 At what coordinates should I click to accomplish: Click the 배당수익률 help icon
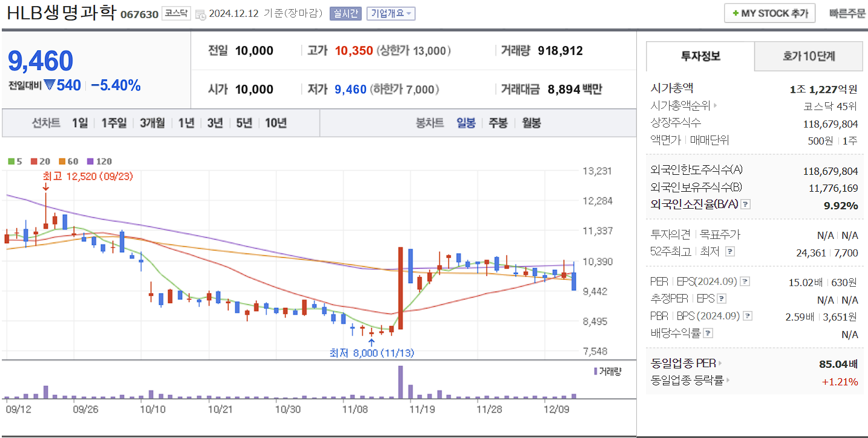(x=708, y=332)
